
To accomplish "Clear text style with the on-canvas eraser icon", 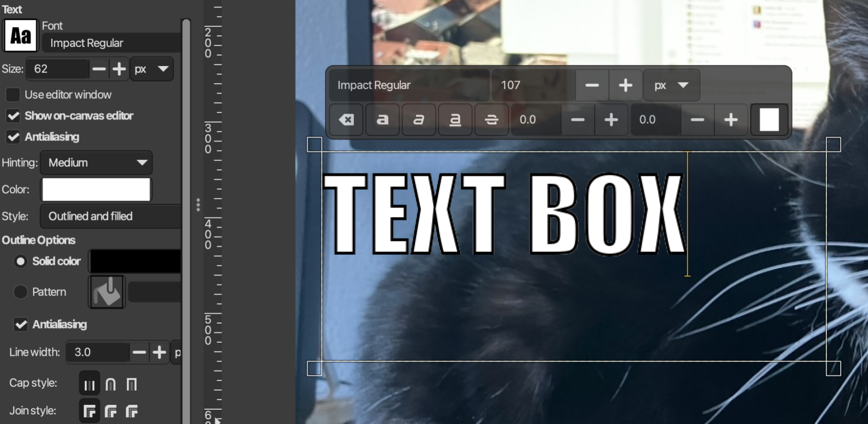I will pyautogui.click(x=346, y=120).
